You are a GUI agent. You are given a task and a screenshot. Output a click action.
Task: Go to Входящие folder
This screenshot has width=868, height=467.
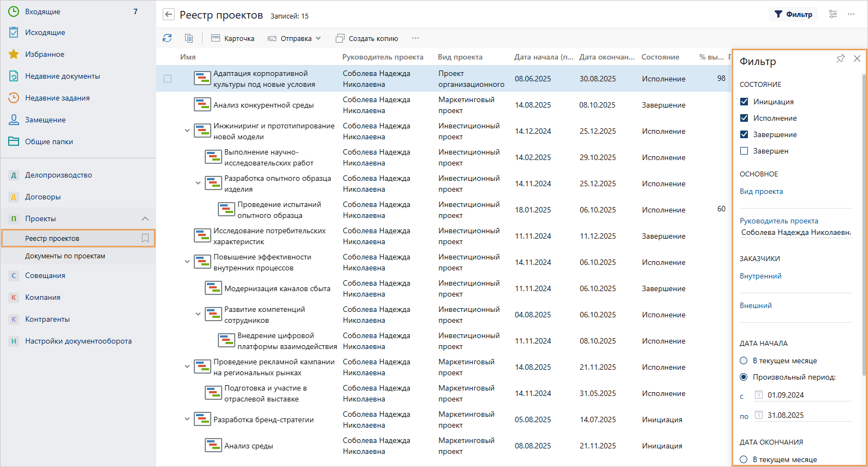click(43, 11)
